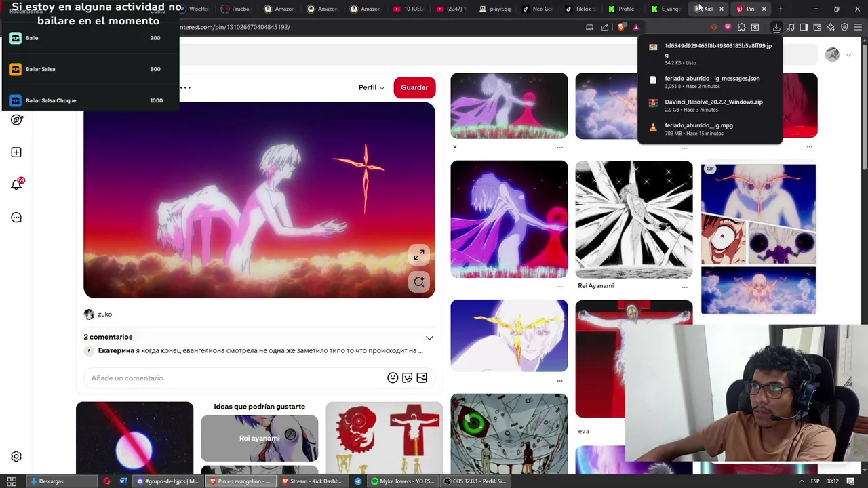Open feriado_aburrido__ig_messages.json download
The width and height of the screenshot is (868, 488).
[710, 82]
